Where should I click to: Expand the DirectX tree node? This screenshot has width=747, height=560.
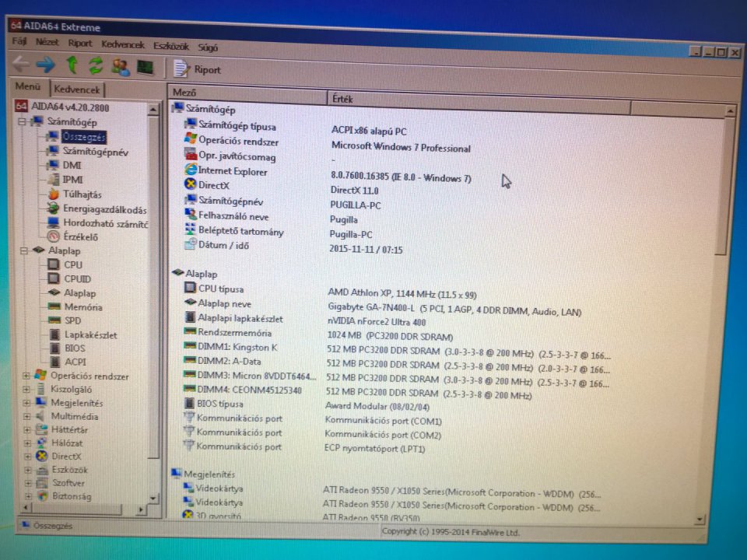click(28, 456)
